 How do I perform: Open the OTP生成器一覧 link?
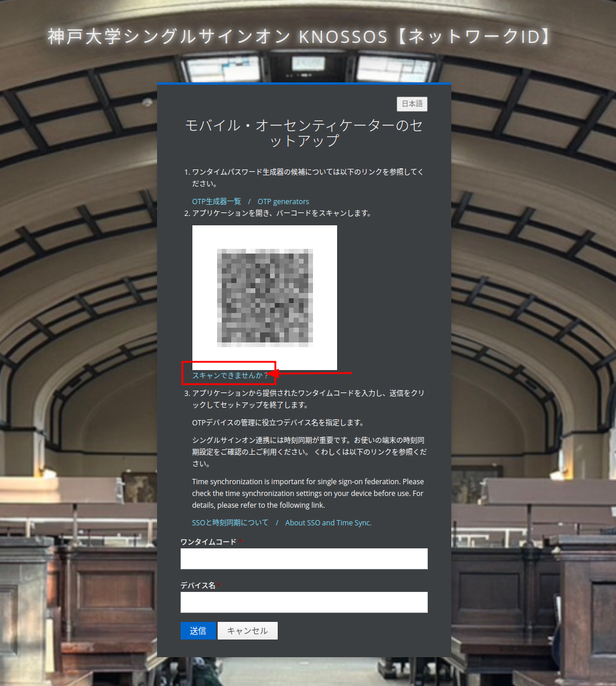pos(217,201)
